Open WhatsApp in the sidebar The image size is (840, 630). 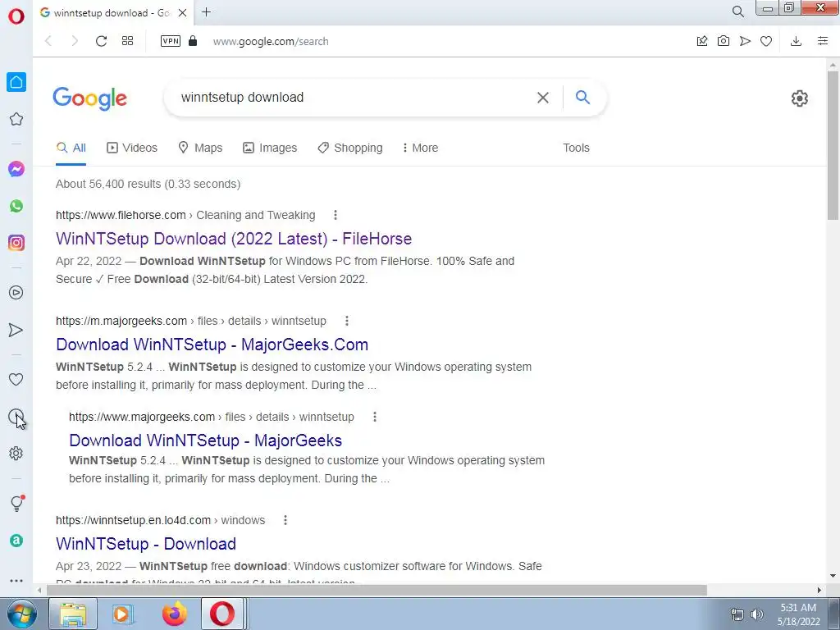click(x=16, y=206)
